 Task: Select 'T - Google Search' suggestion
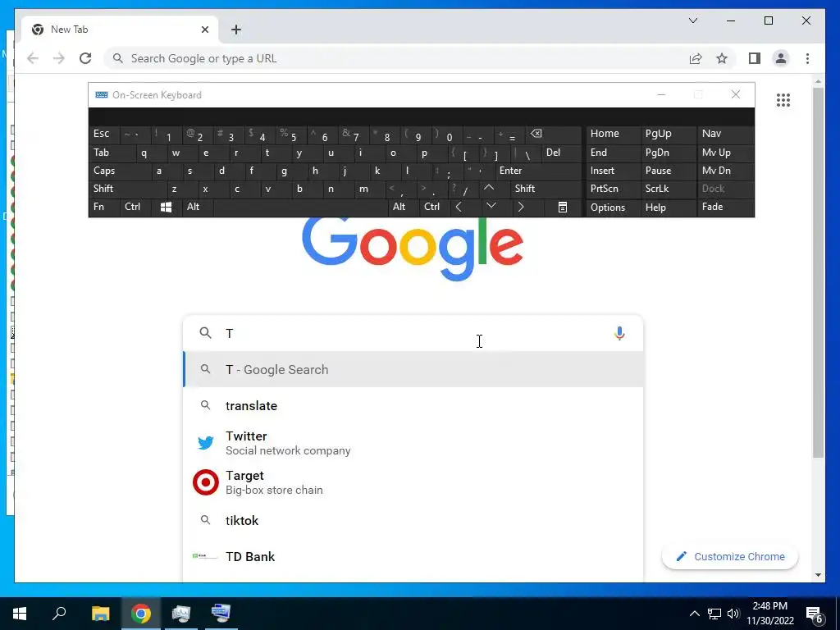click(413, 370)
